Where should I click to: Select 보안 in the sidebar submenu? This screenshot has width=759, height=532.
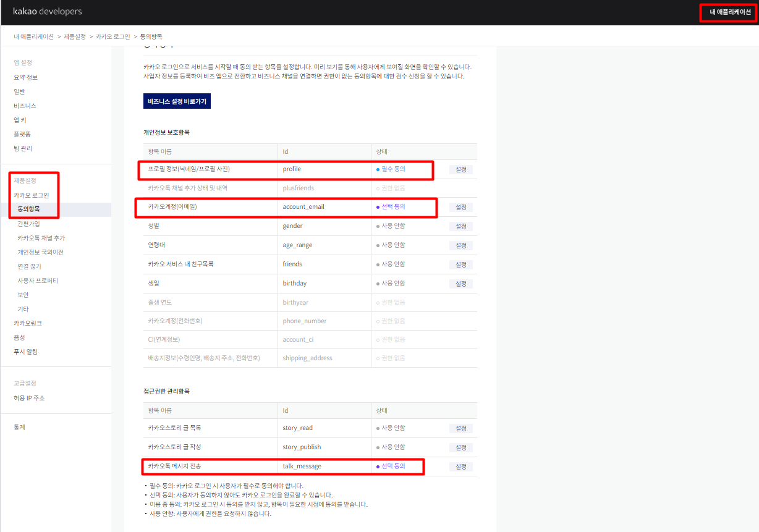tap(23, 295)
